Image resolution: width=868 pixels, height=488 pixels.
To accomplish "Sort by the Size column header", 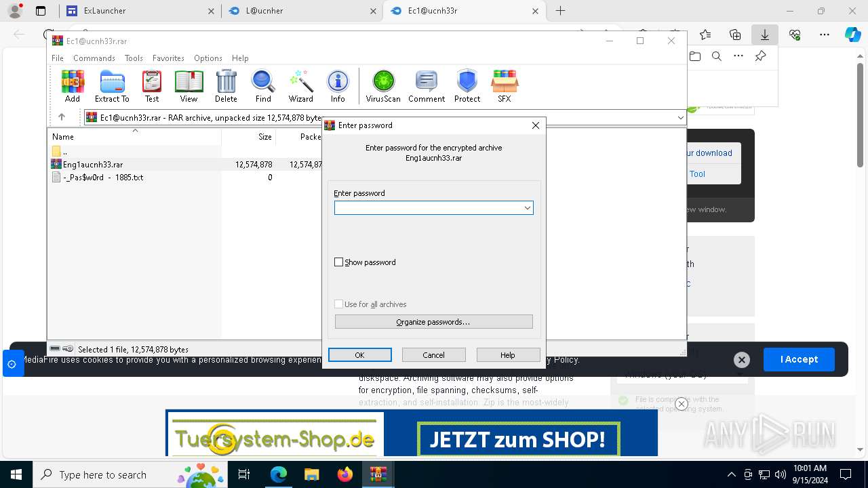I will click(x=249, y=136).
